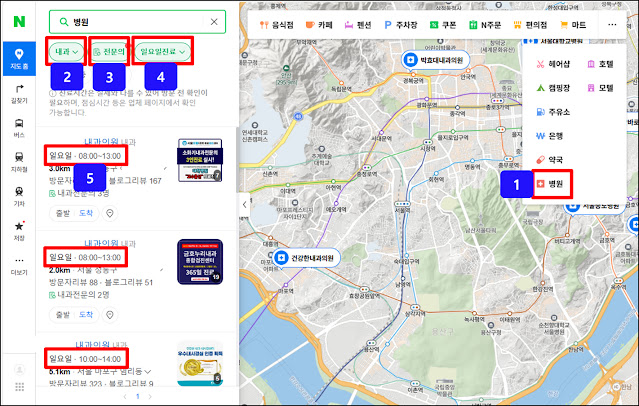Open the third 내과의원 result title
This screenshot has height=406, width=639.
coord(93,344)
